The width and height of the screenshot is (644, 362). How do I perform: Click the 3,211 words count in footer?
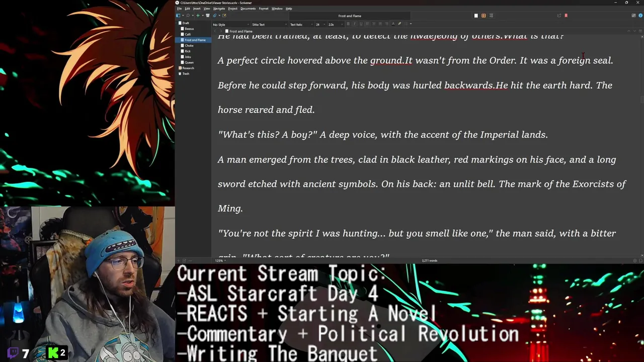pyautogui.click(x=429, y=260)
